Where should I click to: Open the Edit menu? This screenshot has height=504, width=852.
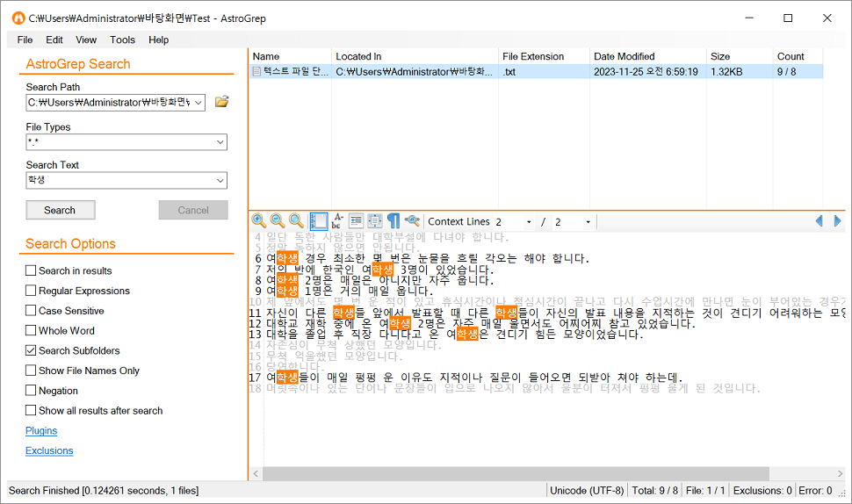54,40
